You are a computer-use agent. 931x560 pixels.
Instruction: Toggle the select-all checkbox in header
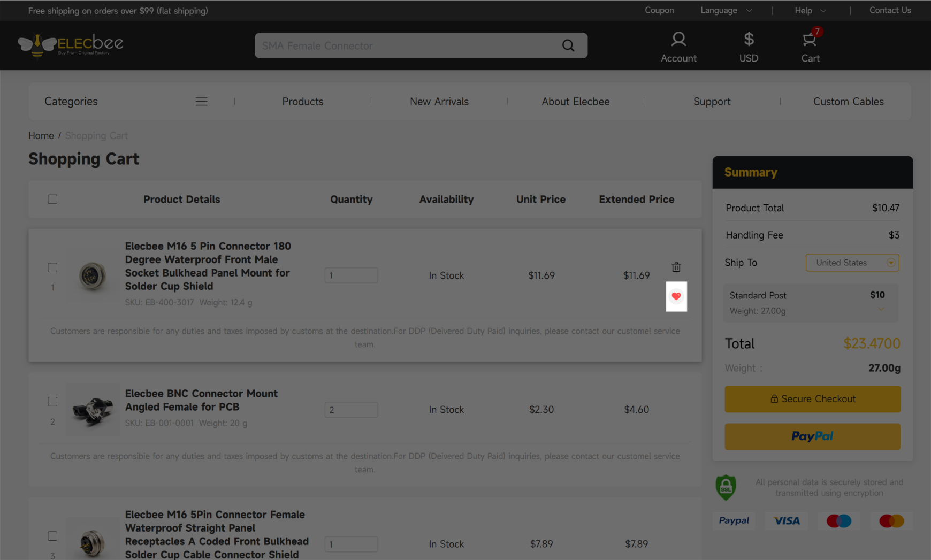tap(52, 200)
